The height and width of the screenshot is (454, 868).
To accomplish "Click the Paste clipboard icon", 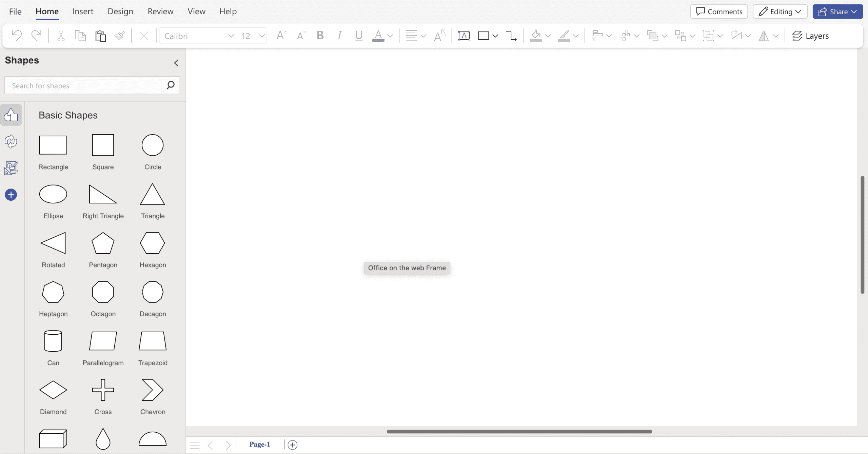I will tap(100, 36).
